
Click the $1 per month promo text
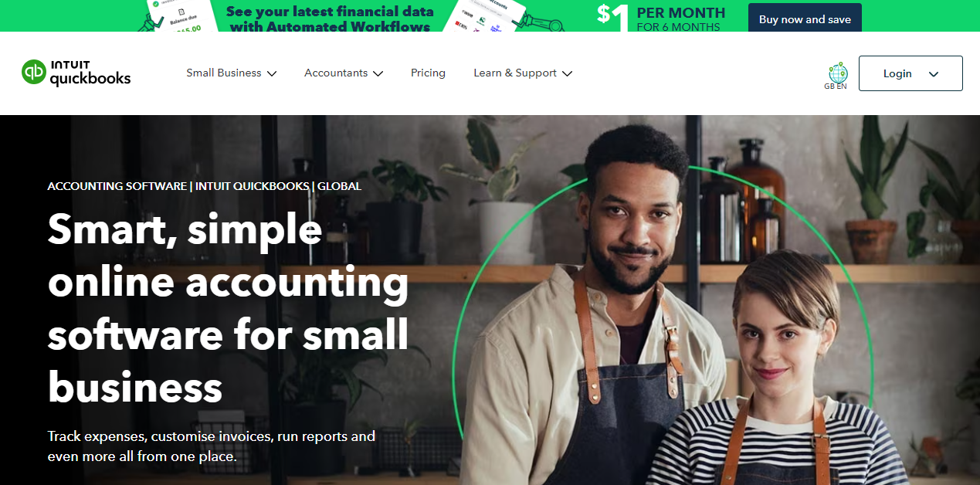click(661, 18)
